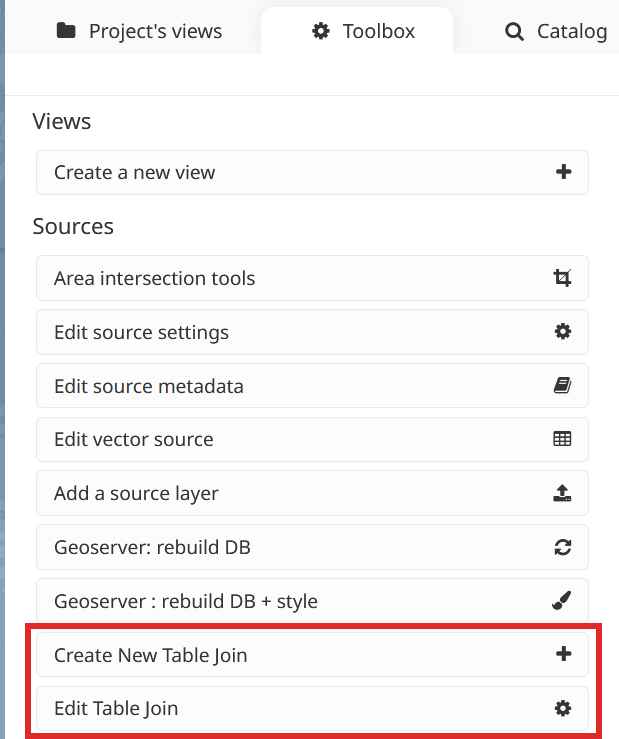Click the plus icon beside Create a new view
The height and width of the screenshot is (739, 619).
click(x=563, y=172)
